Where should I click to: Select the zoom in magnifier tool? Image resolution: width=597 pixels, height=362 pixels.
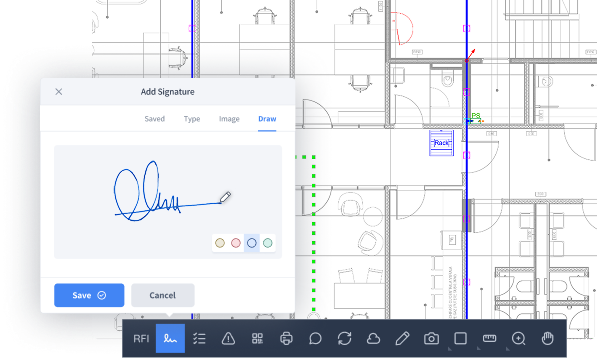point(519,338)
